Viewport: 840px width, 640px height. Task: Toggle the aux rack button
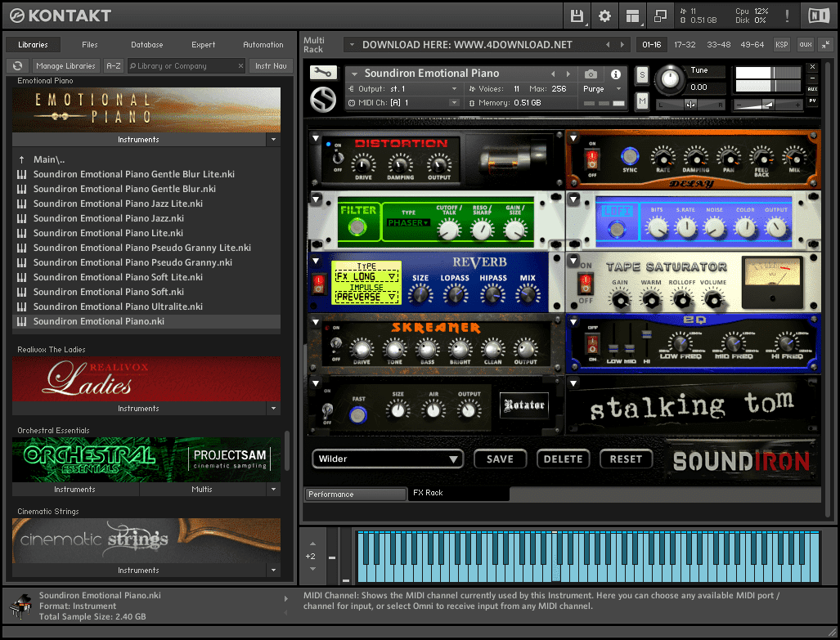805,44
